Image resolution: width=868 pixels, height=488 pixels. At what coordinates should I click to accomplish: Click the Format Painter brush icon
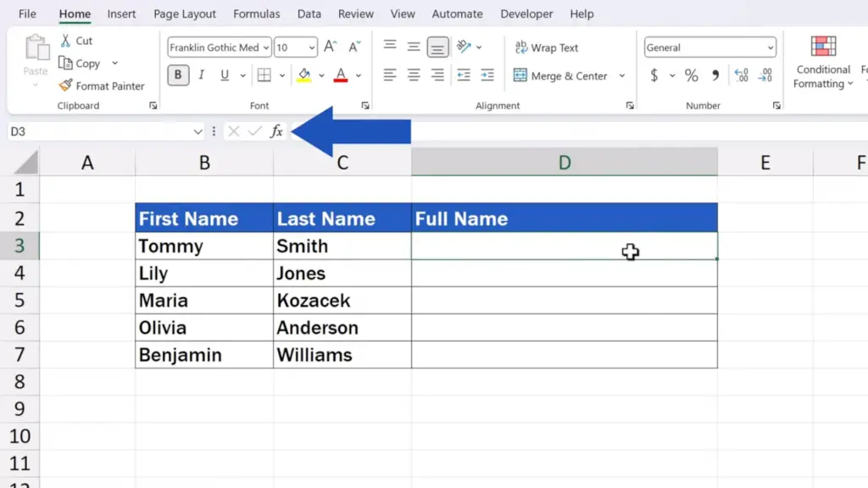point(66,86)
